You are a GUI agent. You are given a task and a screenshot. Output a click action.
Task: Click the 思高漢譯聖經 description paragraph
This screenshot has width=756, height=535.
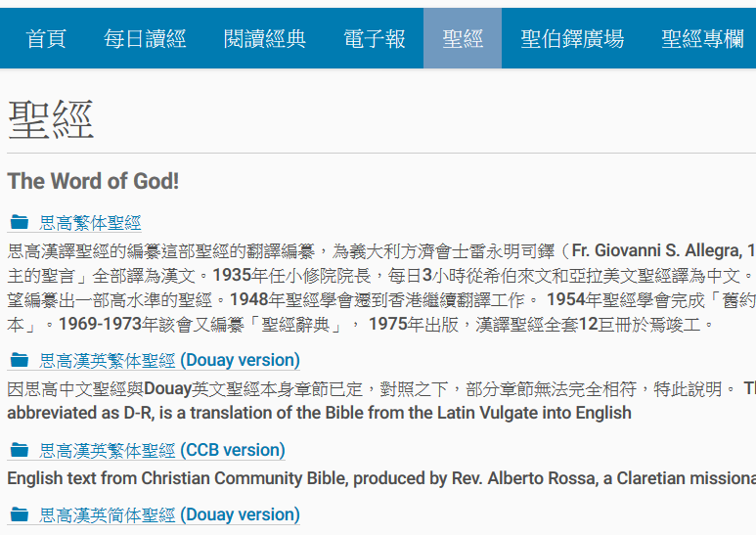point(381,288)
